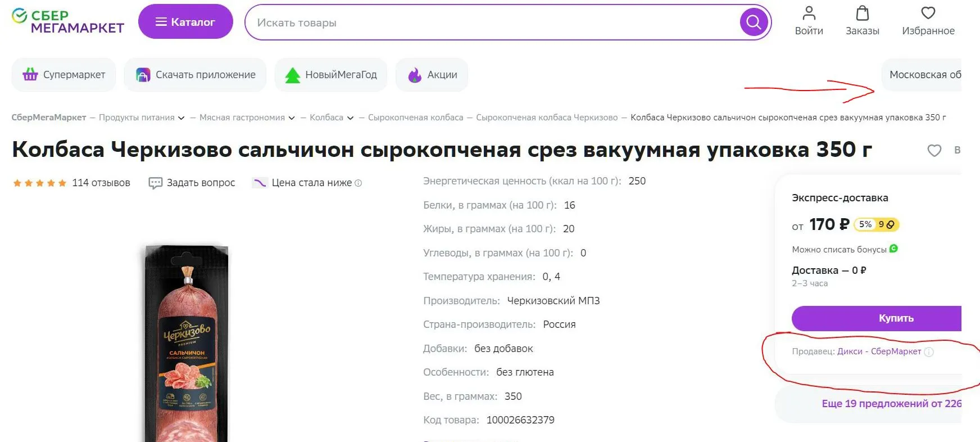The width and height of the screenshot is (980, 442).
Task: Click the SberMegaMarket logo
Action: coord(68,21)
